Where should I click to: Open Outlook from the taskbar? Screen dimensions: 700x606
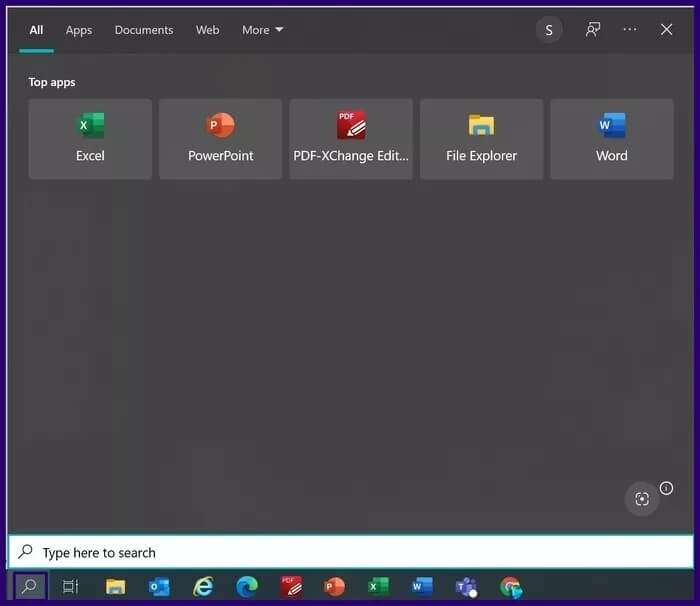coord(159,586)
